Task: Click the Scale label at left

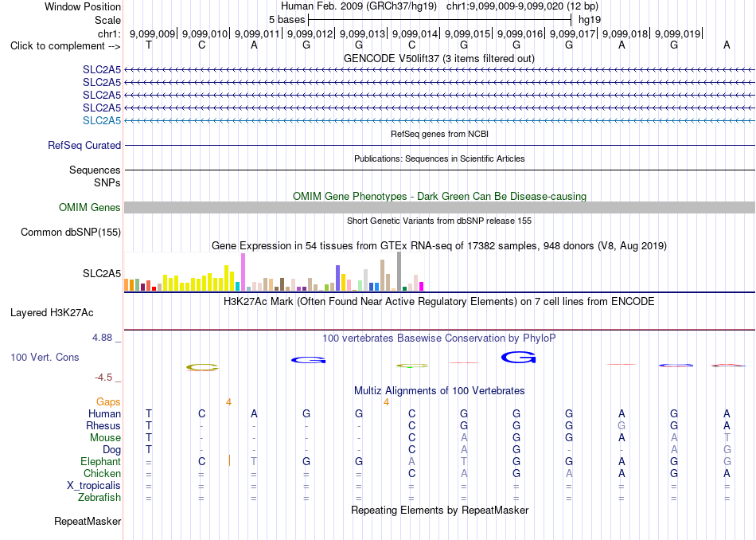Action: [107, 20]
